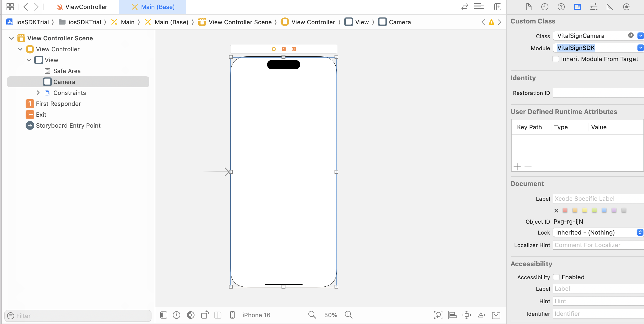Add a User Defined Runtime Attribute
Viewport: 644px width, 324px height.
tap(517, 167)
